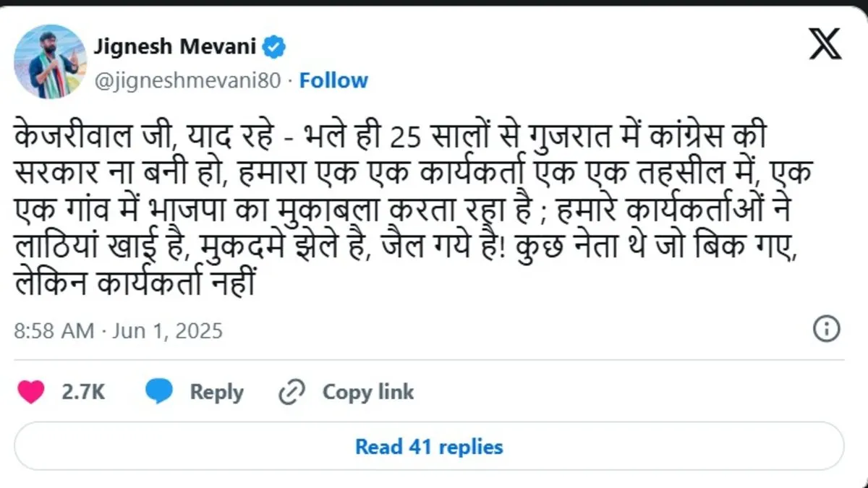Click the blue reply speech bubble icon
The height and width of the screenshot is (488, 868).
[158, 391]
